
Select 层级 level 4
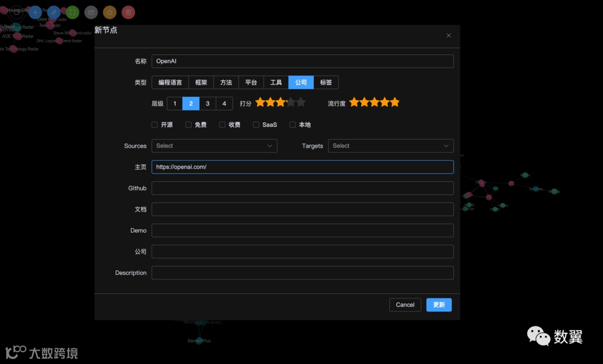click(224, 103)
